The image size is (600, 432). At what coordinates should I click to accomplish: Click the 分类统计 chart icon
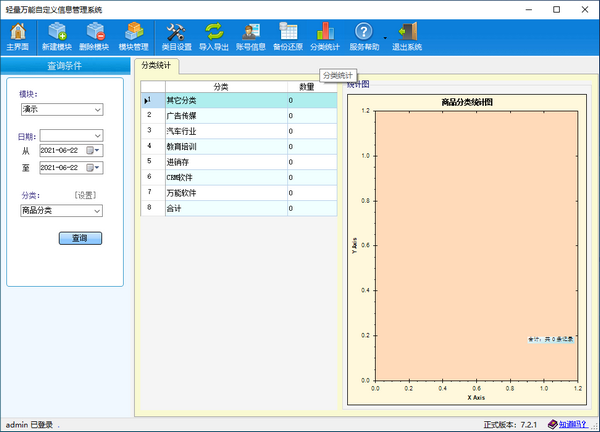(x=325, y=37)
